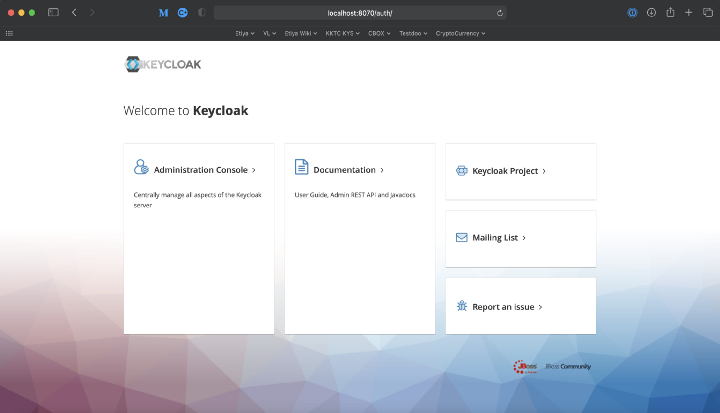
Task: Expand the CBOX bookmarks folder
Action: point(379,33)
